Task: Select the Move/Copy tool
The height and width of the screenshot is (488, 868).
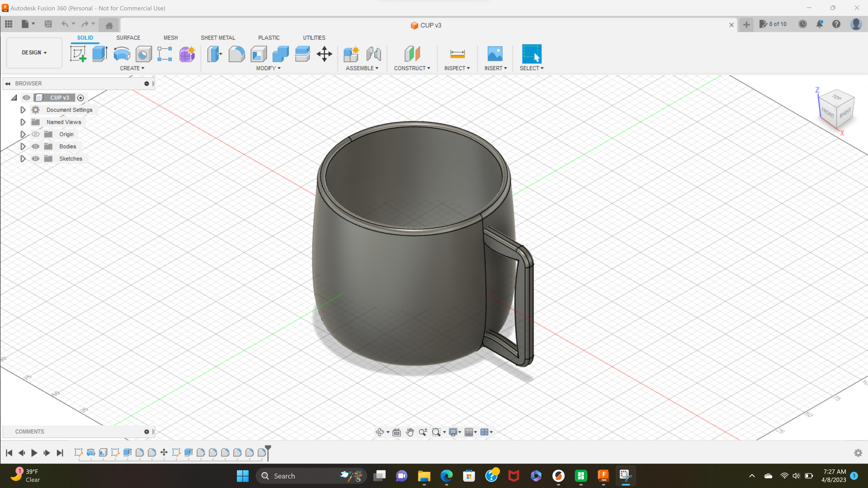Action: click(x=324, y=54)
